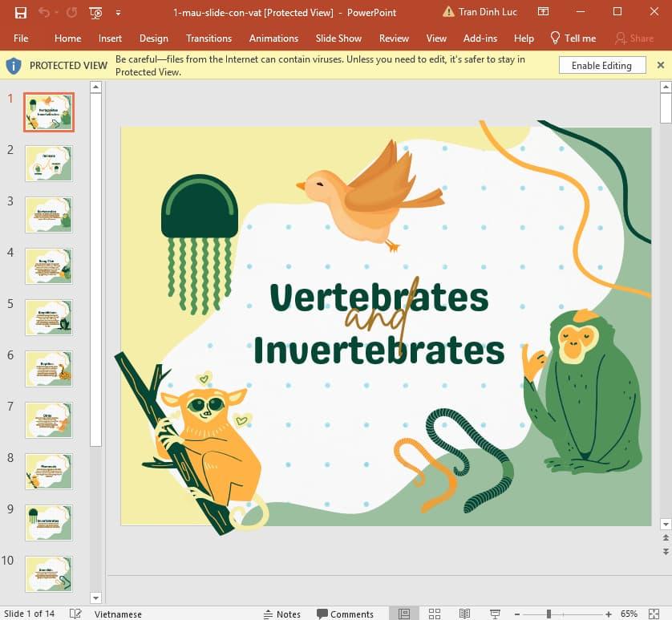Click the Undo icon
The image size is (672, 620).
tap(45, 13)
